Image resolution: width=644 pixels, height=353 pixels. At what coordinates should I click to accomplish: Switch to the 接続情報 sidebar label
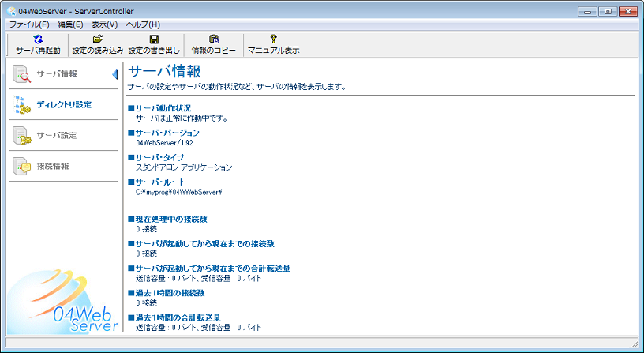click(53, 167)
